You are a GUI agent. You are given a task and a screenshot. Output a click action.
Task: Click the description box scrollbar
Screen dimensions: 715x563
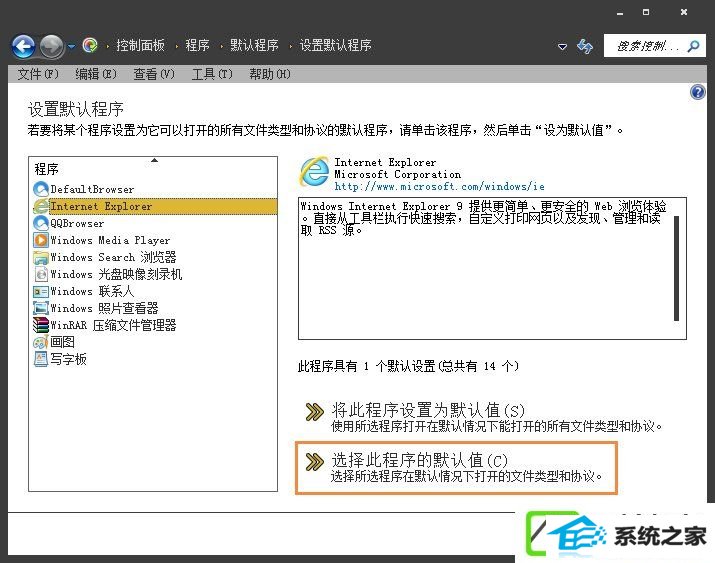click(x=676, y=268)
